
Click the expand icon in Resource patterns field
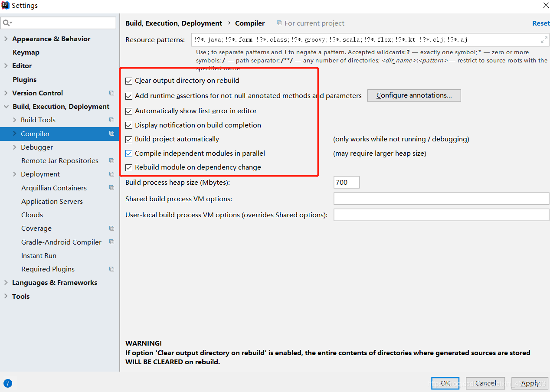pyautogui.click(x=544, y=39)
